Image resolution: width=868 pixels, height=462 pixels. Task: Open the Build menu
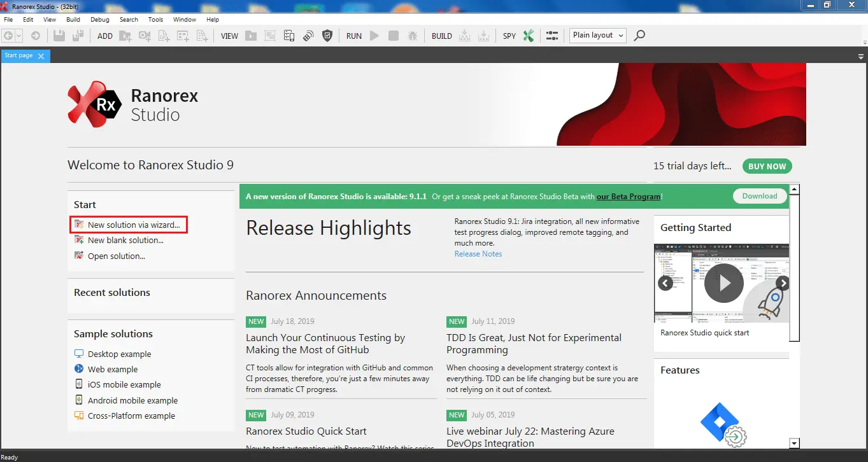pos(73,20)
